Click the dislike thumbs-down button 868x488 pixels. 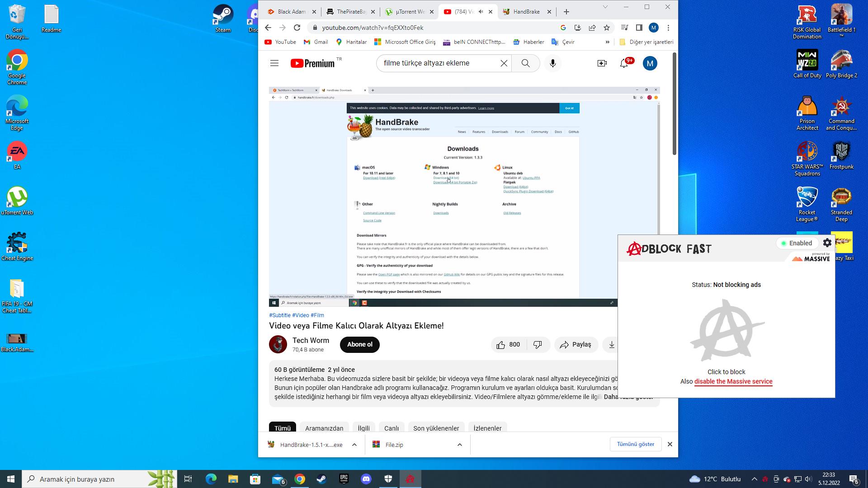538,345
